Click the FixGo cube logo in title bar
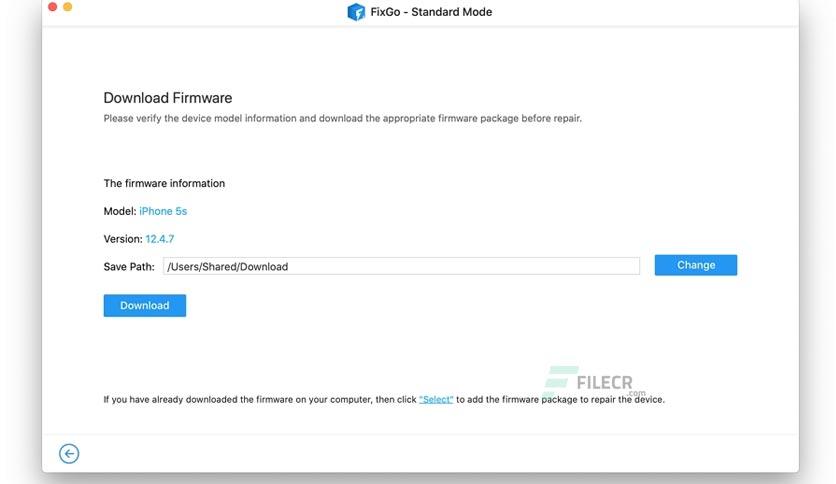 356,12
